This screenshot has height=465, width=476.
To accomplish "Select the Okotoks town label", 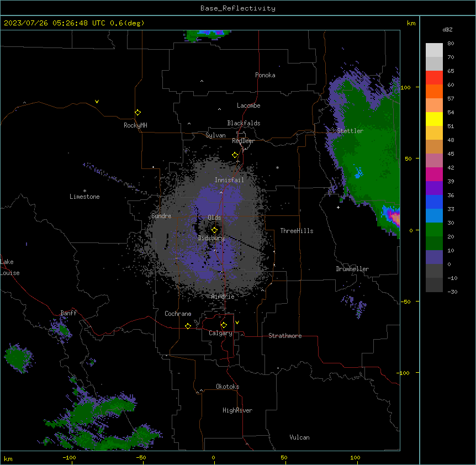I will [228, 387].
